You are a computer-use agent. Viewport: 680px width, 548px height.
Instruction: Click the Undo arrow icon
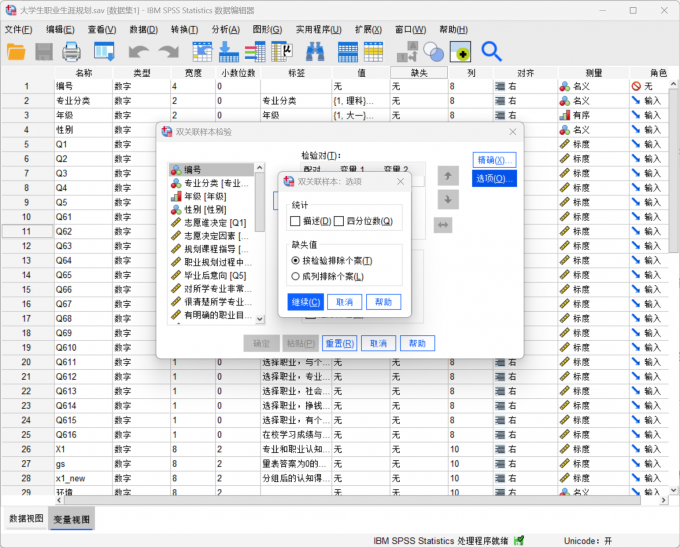(139, 52)
